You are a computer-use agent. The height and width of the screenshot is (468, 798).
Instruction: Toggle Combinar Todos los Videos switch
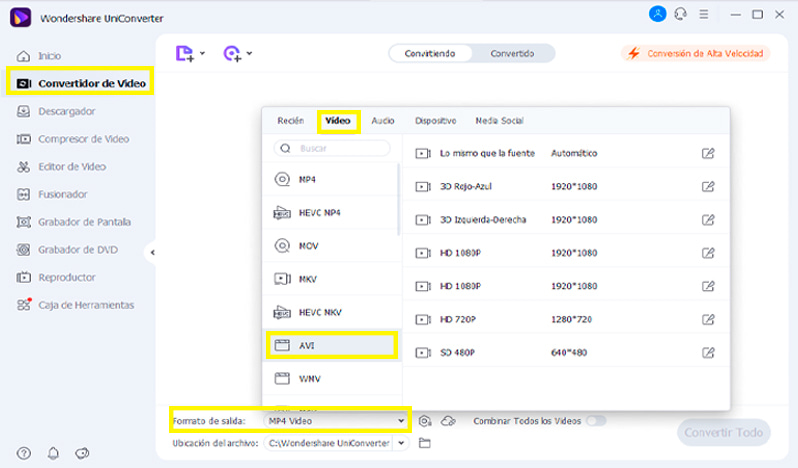(596, 421)
